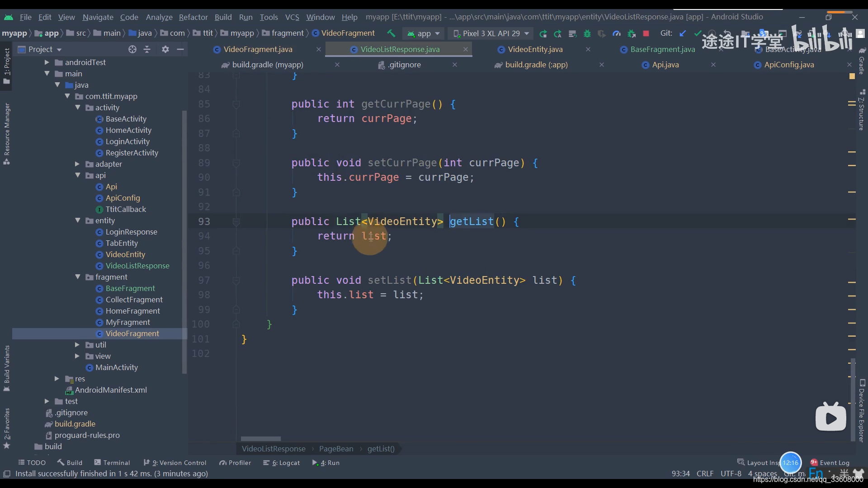Open LoginActivity class in project tree
Viewport: 868px width, 488px height.
[x=127, y=141]
